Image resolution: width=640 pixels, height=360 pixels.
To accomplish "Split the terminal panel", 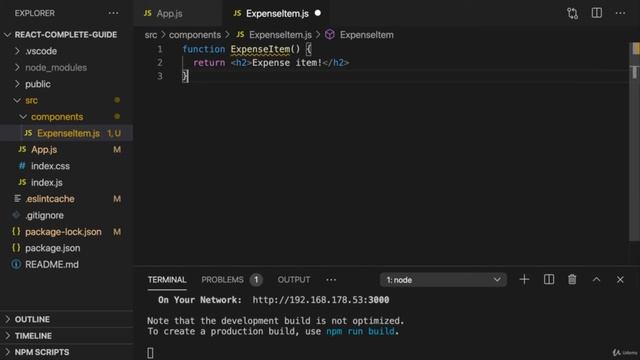I will 549,280.
